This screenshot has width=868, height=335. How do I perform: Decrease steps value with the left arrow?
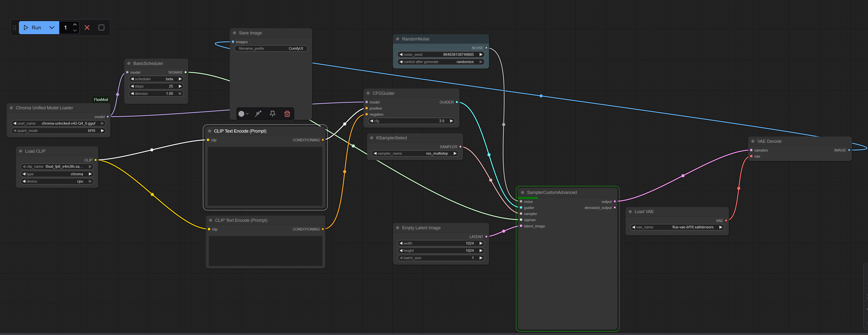(132, 86)
